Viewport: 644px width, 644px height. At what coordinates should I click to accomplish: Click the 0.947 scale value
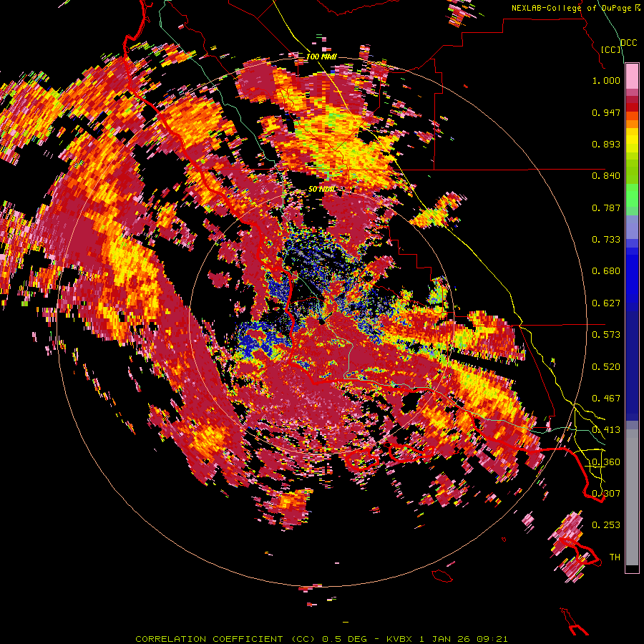[606, 112]
